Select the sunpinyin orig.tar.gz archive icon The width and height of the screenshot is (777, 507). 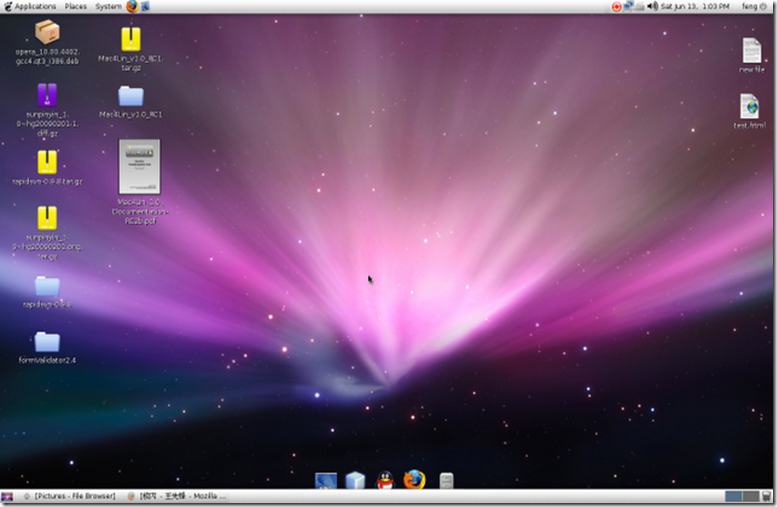(x=47, y=218)
